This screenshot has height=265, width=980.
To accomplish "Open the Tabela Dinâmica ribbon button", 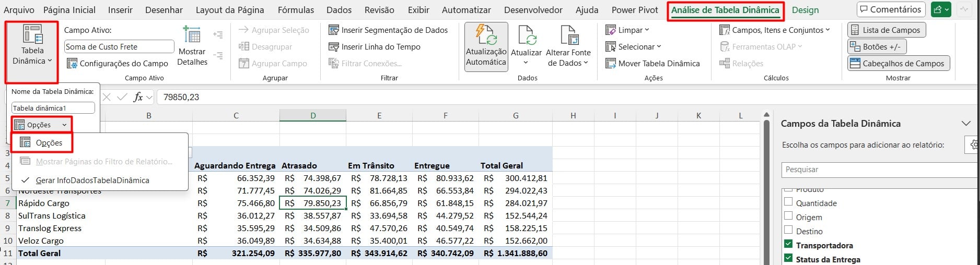I will click(x=32, y=46).
